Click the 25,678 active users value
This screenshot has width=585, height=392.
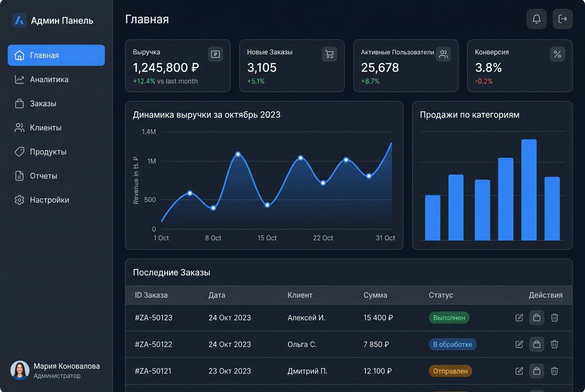coord(380,67)
